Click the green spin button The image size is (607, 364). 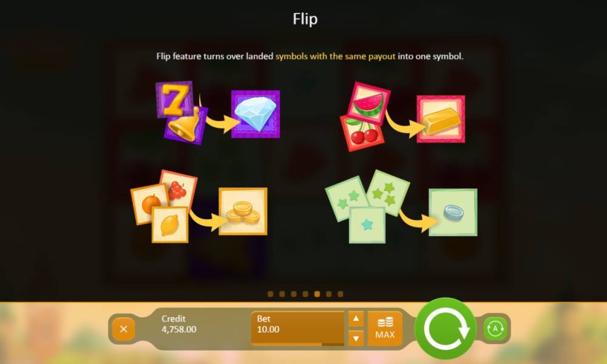point(446,328)
